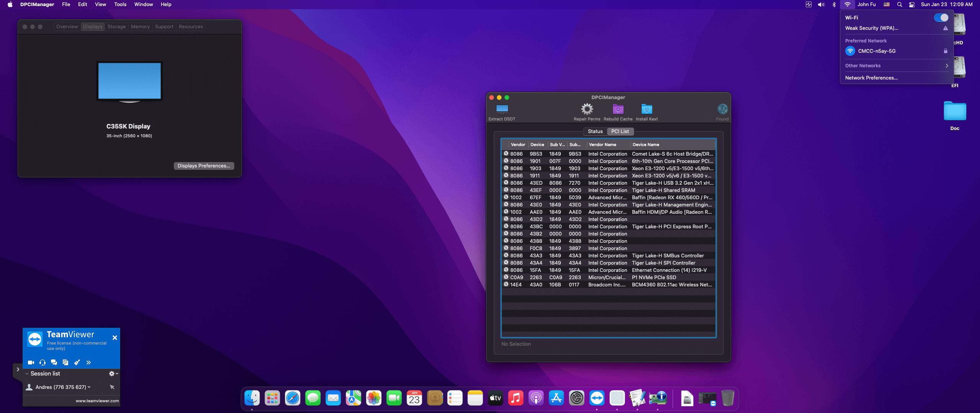Image resolution: width=980 pixels, height=413 pixels.
Task: Click TeamViewer headset audio icon
Action: [42, 363]
